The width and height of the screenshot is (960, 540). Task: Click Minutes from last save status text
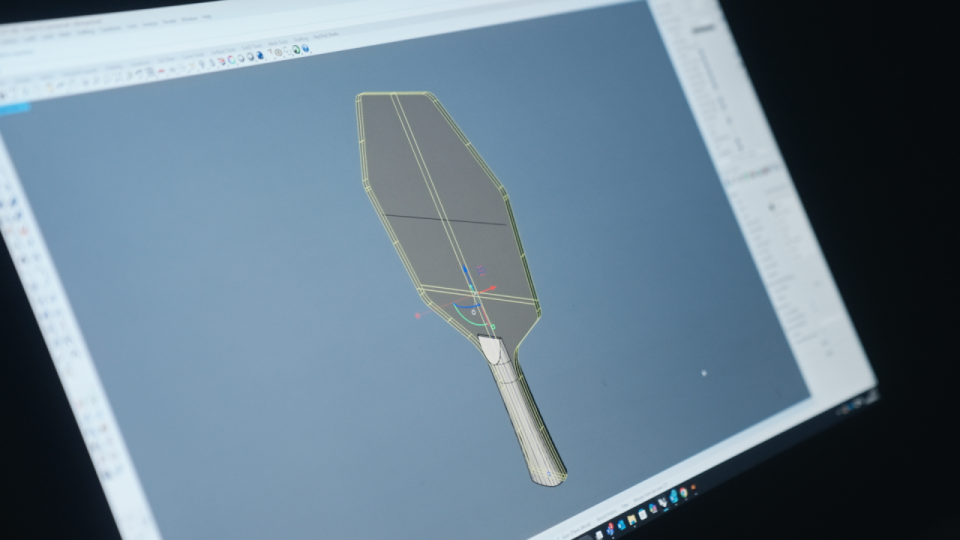point(650,491)
